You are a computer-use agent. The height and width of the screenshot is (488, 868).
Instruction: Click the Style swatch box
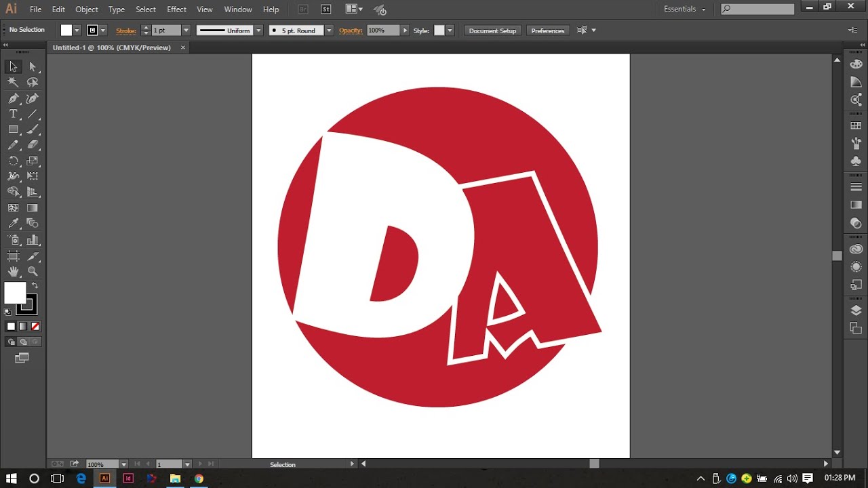coord(439,30)
